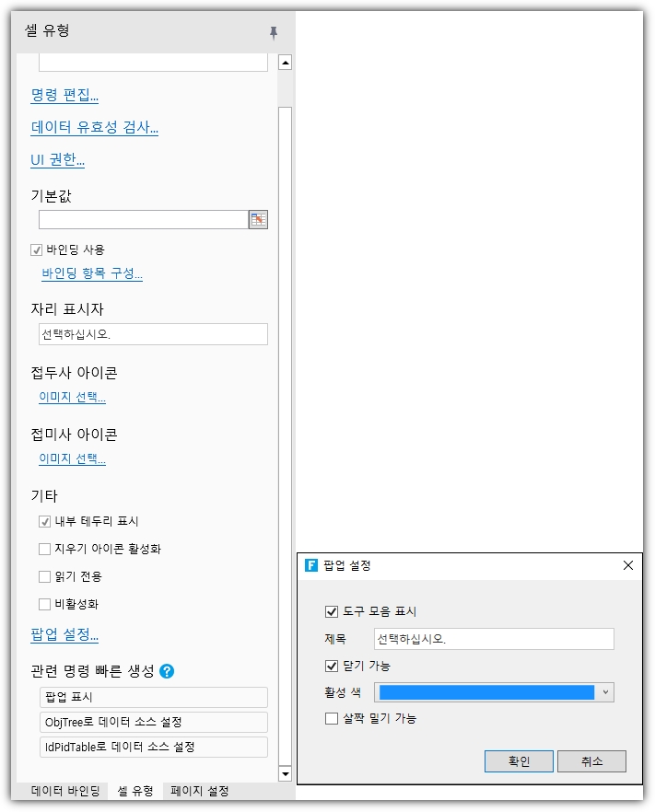
Task: Uncheck 도구 모음 표시 in popup dialog
Action: click(332, 611)
